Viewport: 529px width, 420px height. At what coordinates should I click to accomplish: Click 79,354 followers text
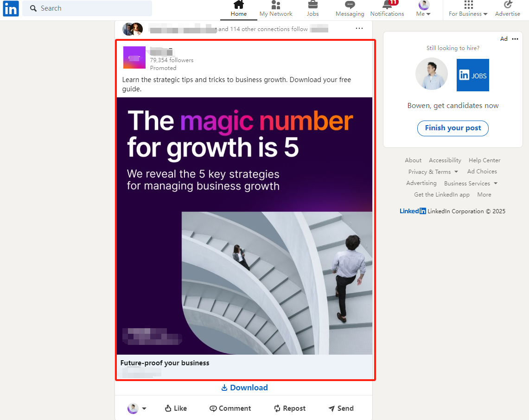coord(172,60)
